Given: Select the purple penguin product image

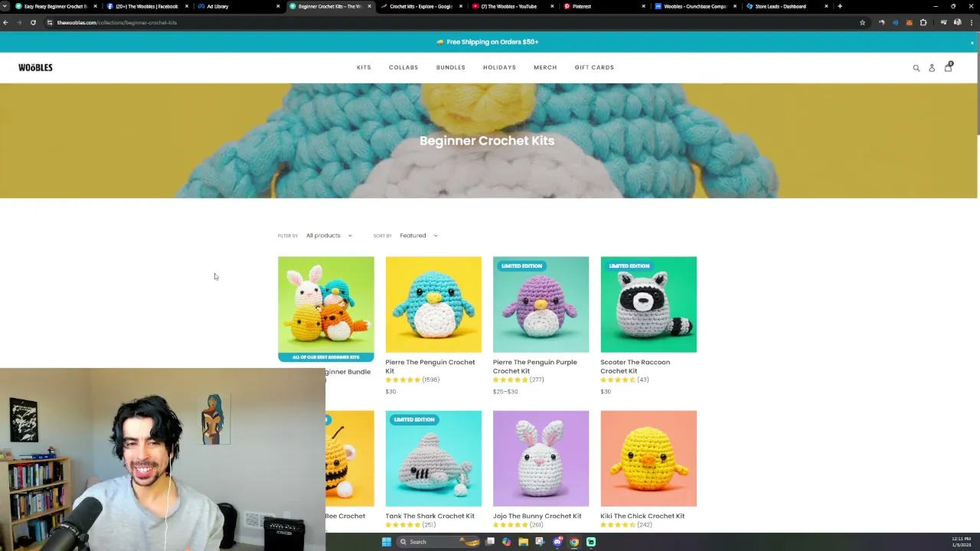Looking at the screenshot, I should tap(541, 305).
